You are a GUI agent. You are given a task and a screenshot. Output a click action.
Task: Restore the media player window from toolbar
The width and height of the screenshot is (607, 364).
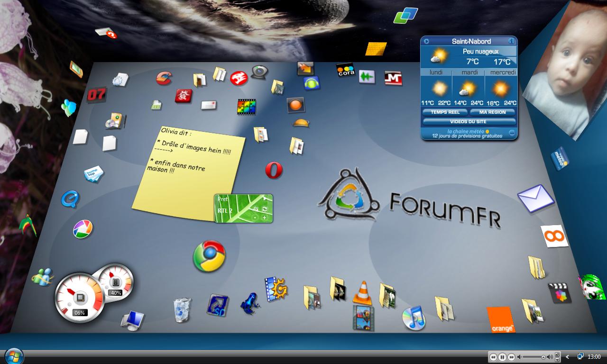click(x=557, y=355)
